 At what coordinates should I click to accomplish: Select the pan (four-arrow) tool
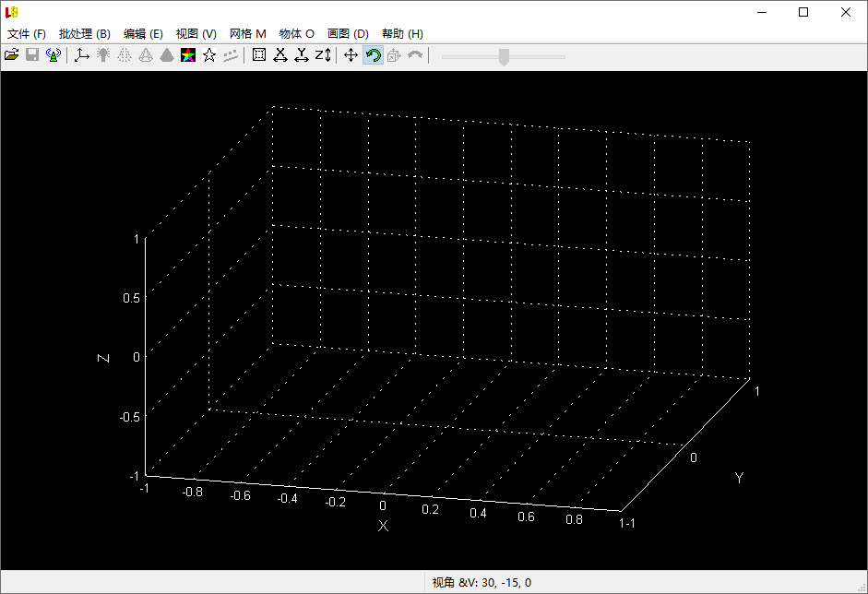[x=350, y=54]
